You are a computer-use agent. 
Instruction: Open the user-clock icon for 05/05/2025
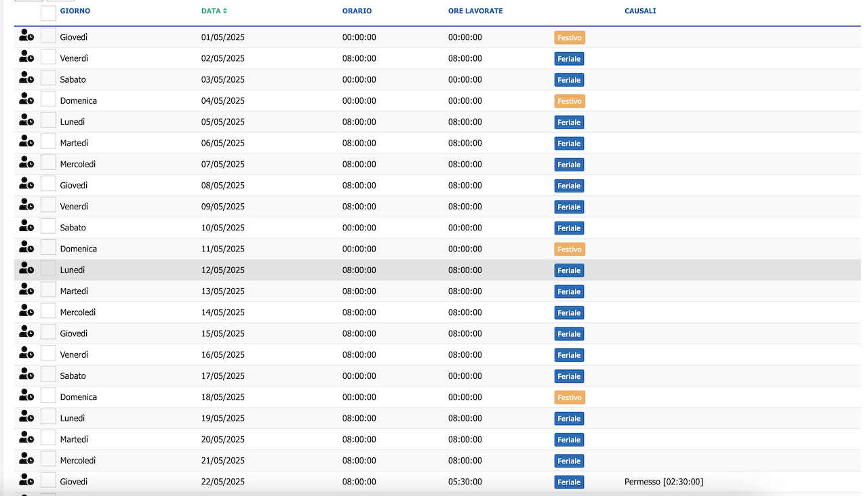[x=26, y=121]
